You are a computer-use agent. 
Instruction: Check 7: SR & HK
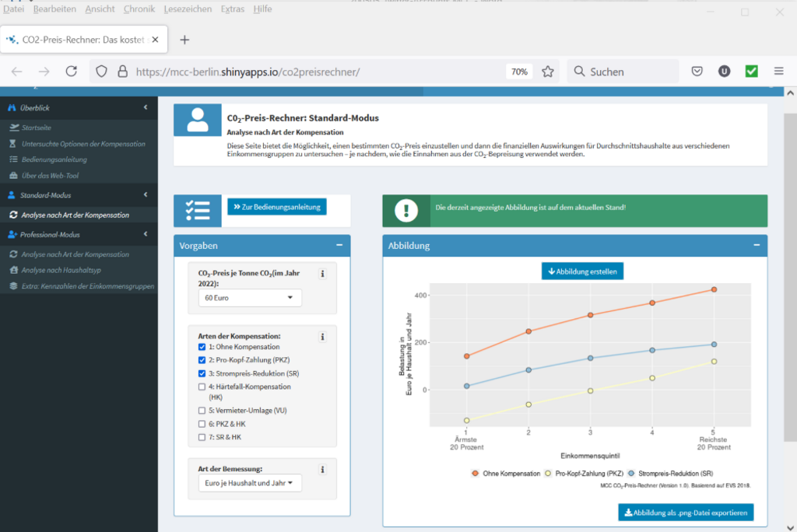(x=202, y=437)
